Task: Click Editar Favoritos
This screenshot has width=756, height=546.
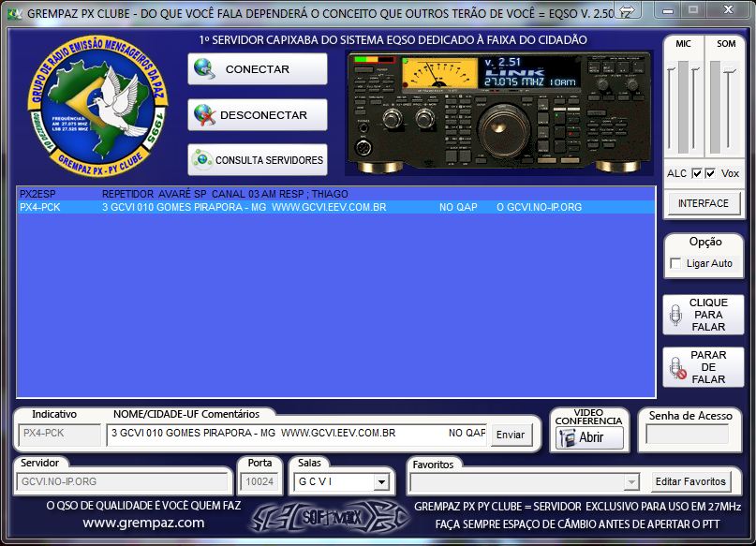Action: coord(690,481)
